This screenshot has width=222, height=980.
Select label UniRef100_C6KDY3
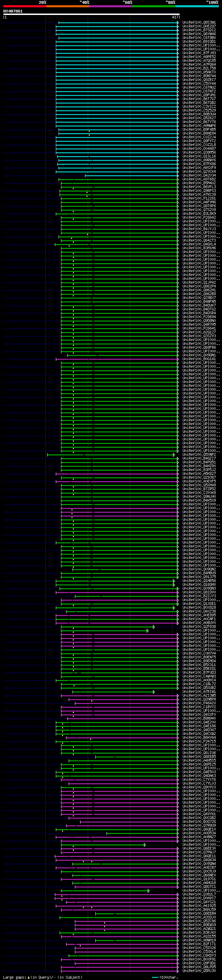199,955
